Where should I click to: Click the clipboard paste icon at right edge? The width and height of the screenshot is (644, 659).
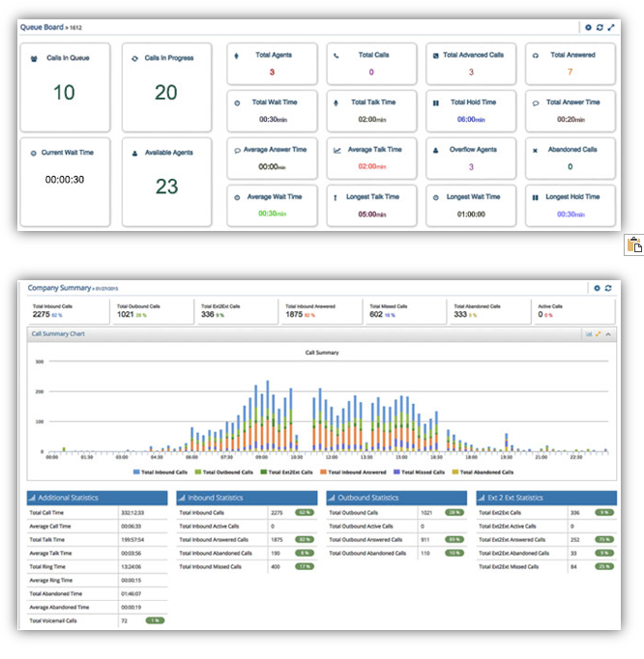coord(634,244)
